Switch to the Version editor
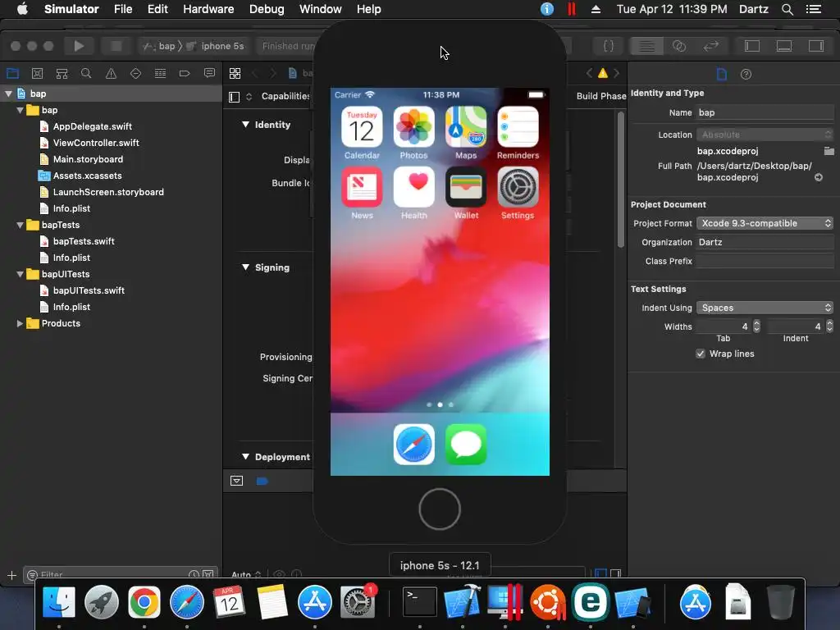 click(x=711, y=46)
